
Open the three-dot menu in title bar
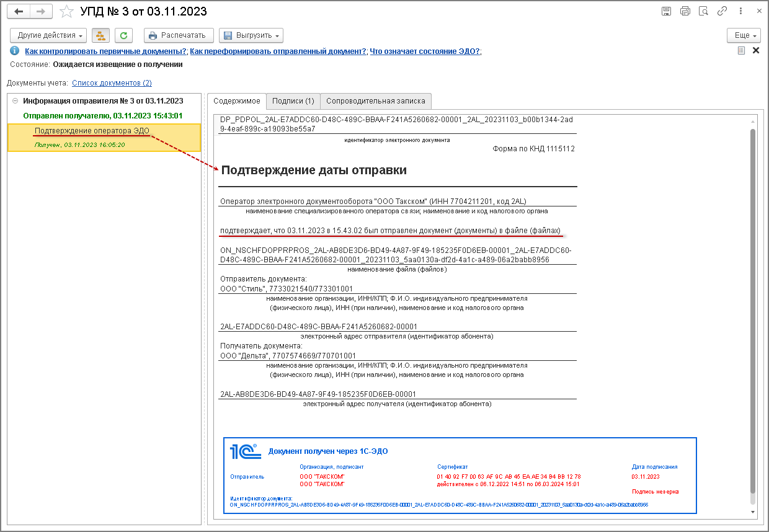pos(740,11)
